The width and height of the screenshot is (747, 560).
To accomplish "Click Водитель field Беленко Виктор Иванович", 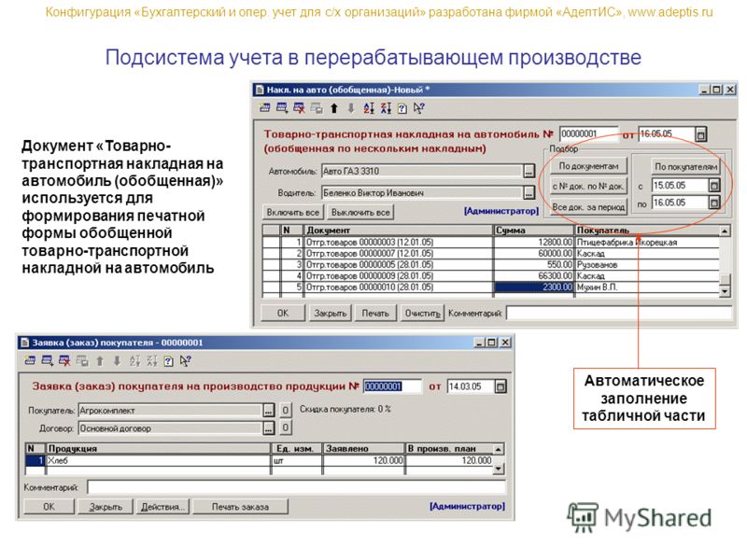I will [x=422, y=193].
